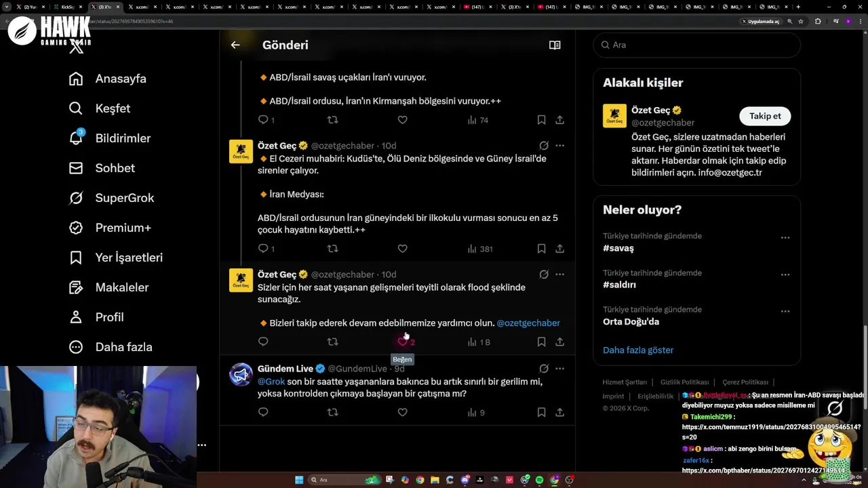
Task: Open Anasayfa from the sidebar
Action: coord(108,79)
